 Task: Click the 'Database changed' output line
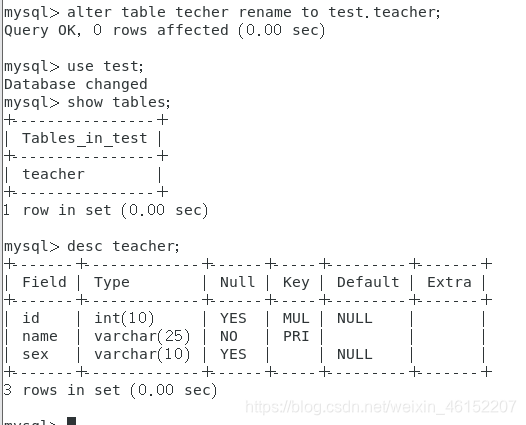coord(76,85)
